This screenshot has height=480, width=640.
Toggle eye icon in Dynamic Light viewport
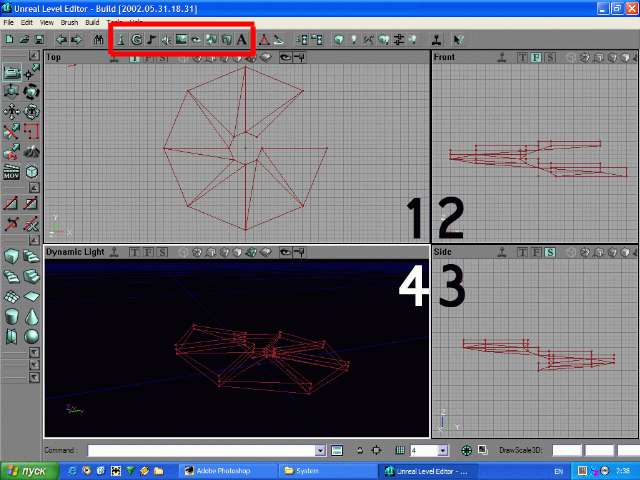pyautogui.click(x=285, y=252)
